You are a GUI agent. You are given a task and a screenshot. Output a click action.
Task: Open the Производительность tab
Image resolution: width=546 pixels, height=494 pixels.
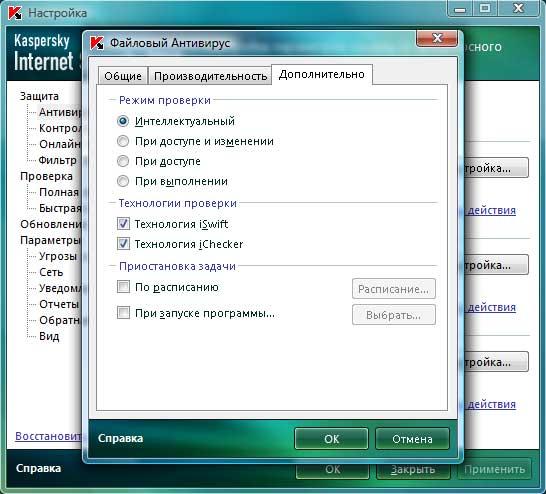tap(210, 76)
